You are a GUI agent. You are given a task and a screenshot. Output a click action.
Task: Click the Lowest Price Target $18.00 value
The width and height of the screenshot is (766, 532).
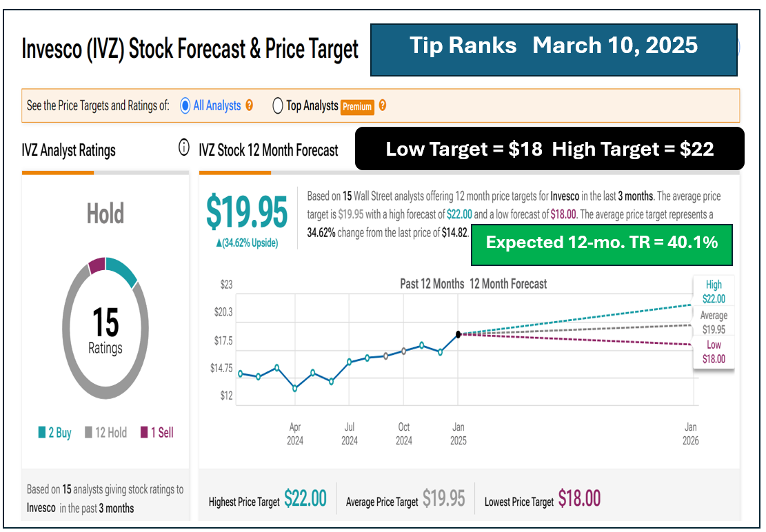click(x=579, y=499)
